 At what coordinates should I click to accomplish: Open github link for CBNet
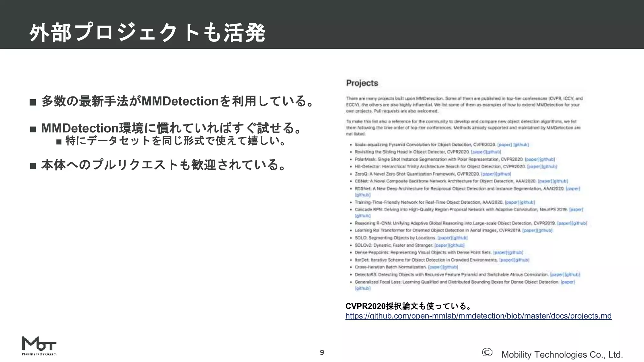[560, 181]
